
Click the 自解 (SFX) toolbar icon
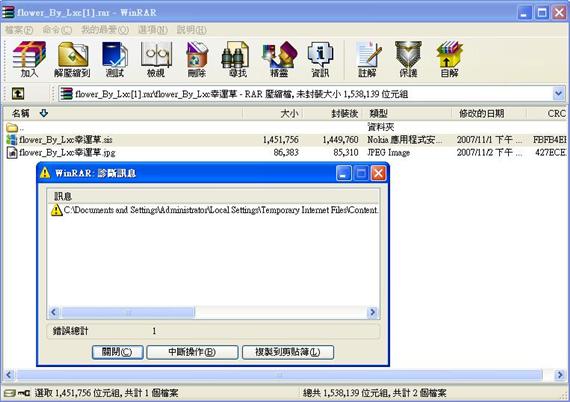449,59
